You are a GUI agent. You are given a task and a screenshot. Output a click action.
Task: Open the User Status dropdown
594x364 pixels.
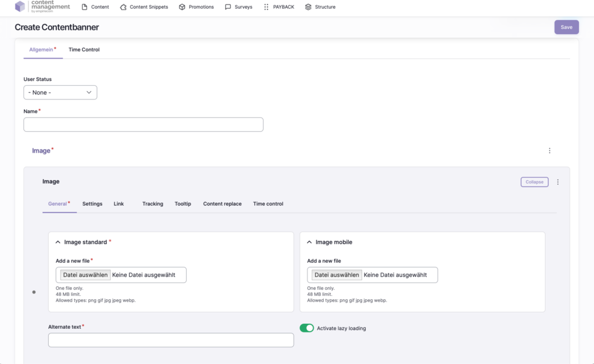tap(60, 92)
